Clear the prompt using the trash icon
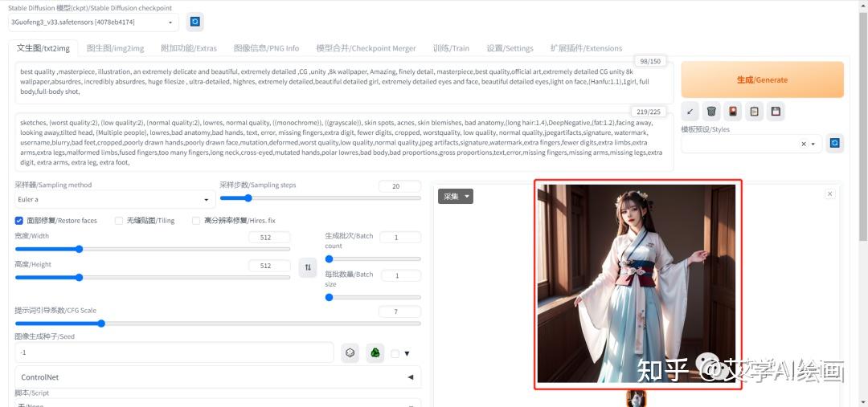The height and width of the screenshot is (407, 868). click(711, 111)
